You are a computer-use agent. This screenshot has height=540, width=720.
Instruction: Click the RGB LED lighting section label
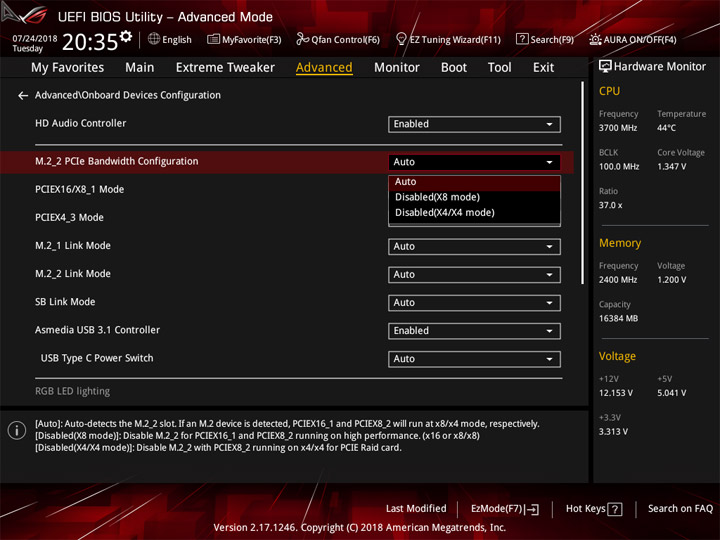pos(73,391)
